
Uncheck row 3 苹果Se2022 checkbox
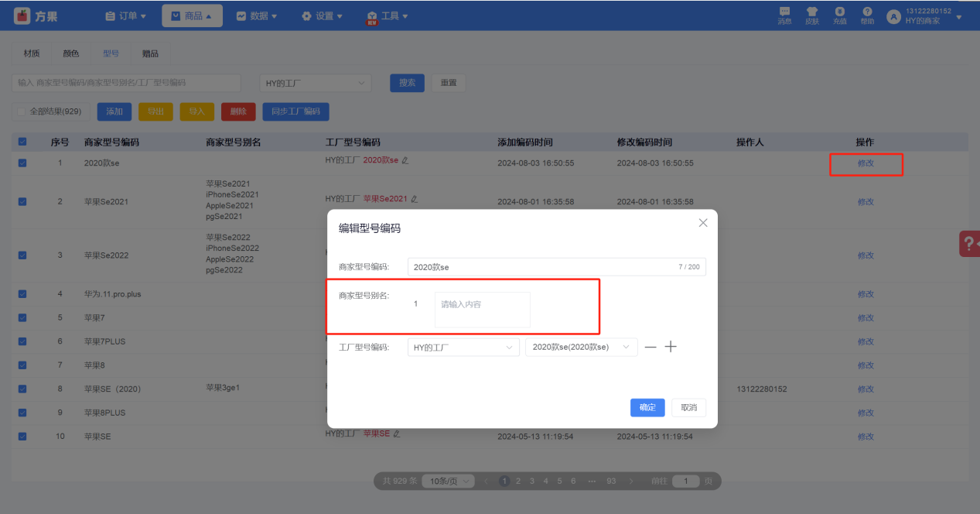pos(22,255)
